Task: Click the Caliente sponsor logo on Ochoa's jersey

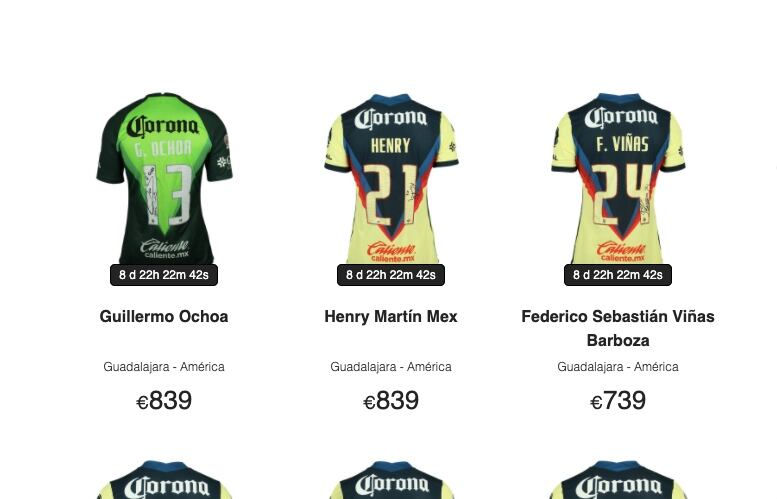Action: coord(165,249)
